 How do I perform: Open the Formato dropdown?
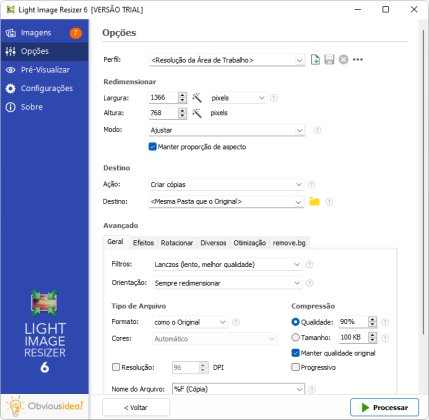pos(190,322)
